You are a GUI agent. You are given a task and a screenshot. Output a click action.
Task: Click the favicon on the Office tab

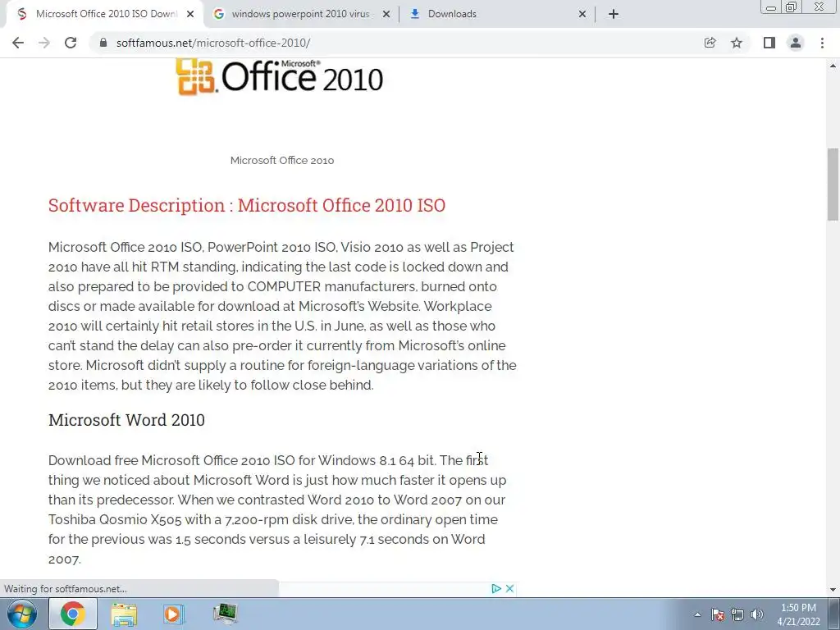click(x=22, y=14)
